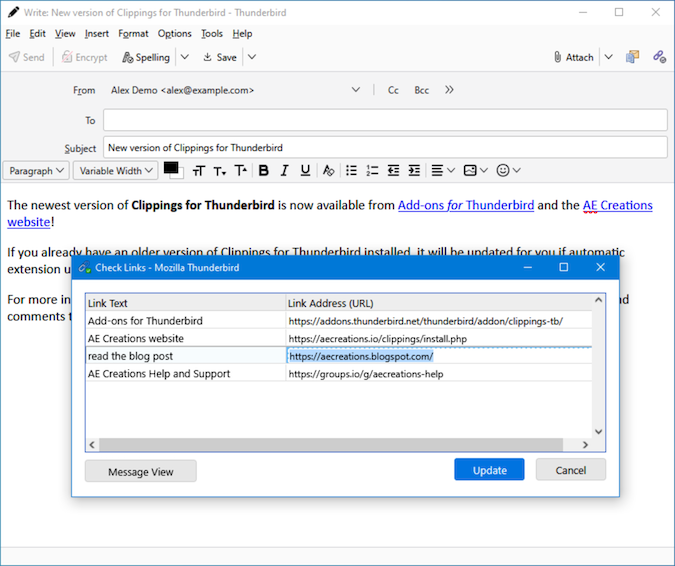Open the text alignment dropdown
The width and height of the screenshot is (675, 566).
coord(443,171)
